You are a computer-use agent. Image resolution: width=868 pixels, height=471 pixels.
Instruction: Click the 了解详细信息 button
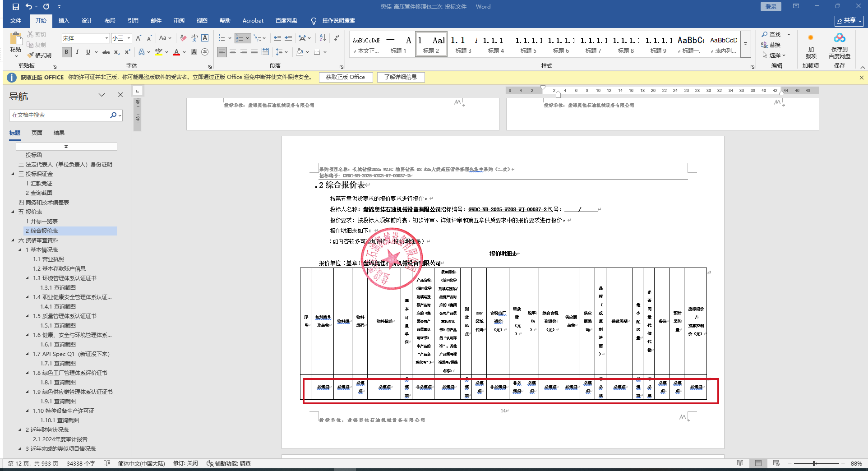click(401, 77)
